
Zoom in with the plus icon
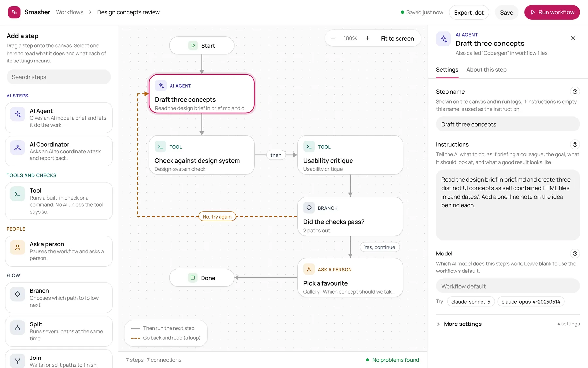click(x=367, y=38)
